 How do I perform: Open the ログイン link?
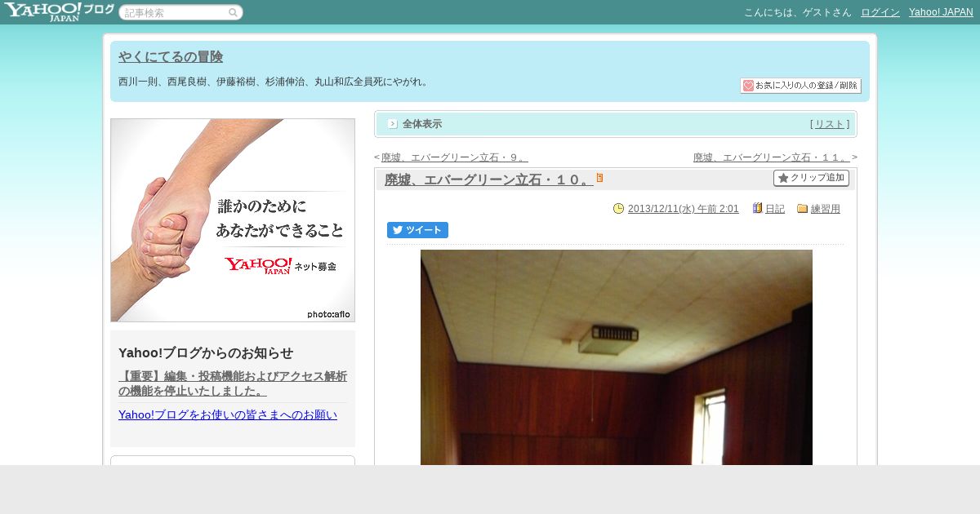click(x=880, y=12)
